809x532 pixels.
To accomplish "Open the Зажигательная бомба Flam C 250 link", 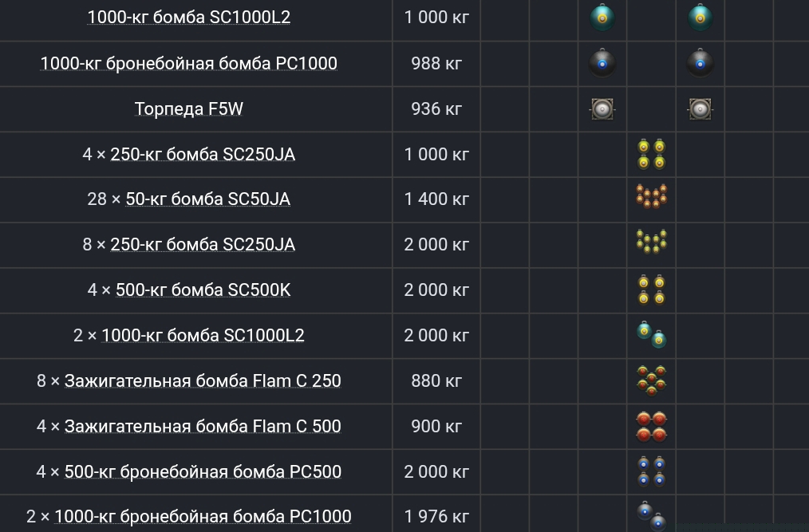I will [203, 381].
